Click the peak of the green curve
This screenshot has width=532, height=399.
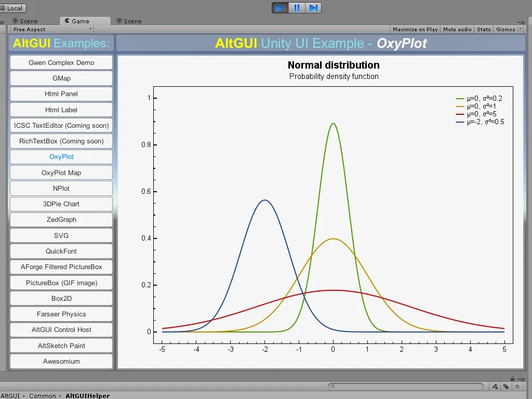tap(333, 124)
